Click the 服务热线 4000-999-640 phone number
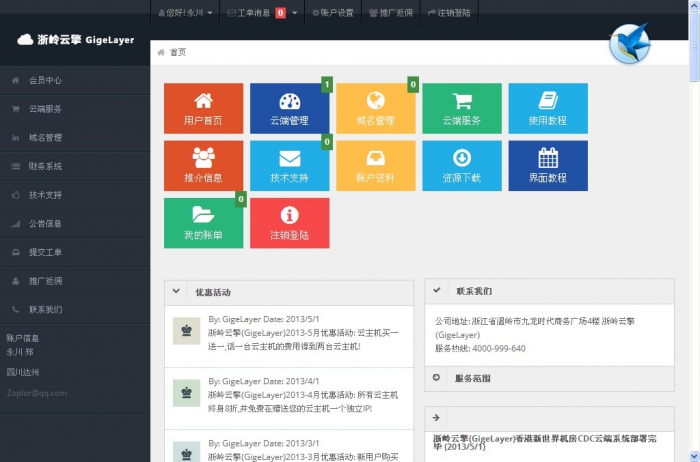Screen dimensions: 700x462 coord(480,348)
